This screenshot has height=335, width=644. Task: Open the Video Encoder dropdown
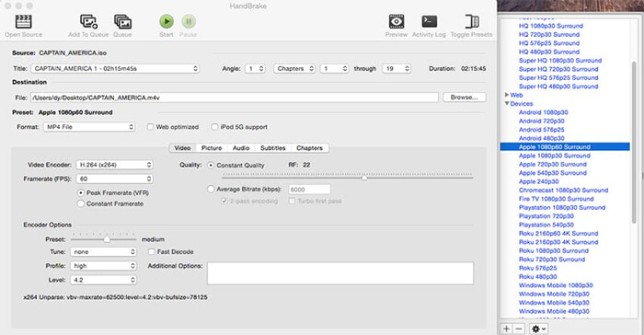point(114,165)
